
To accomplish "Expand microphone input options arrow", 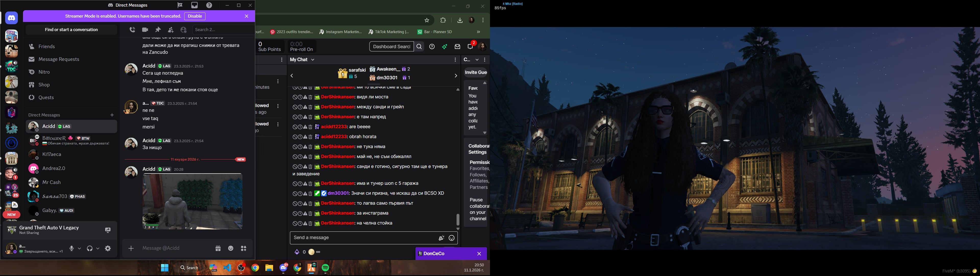I will coord(80,248).
